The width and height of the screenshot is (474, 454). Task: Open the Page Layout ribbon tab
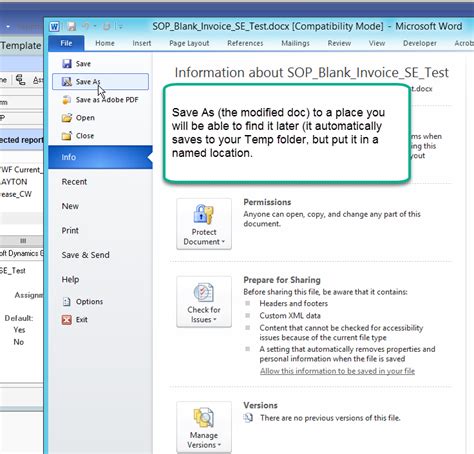[x=189, y=43]
